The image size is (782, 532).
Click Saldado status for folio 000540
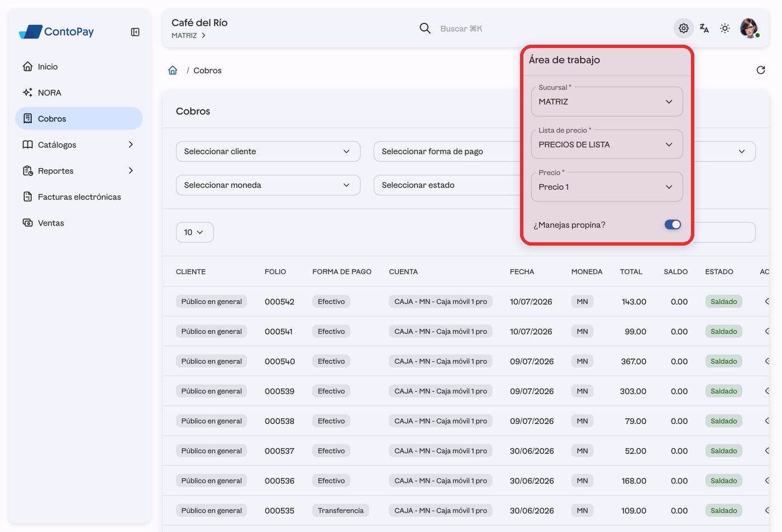tap(724, 361)
